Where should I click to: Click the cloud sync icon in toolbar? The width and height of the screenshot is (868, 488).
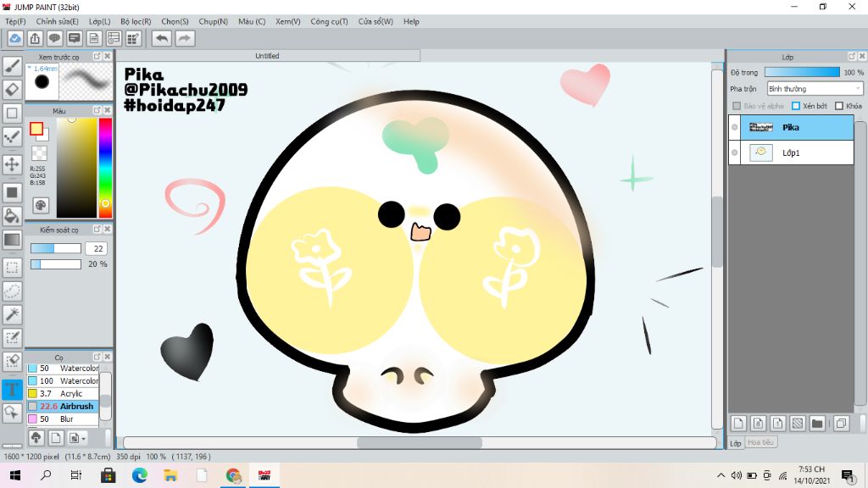click(15, 38)
